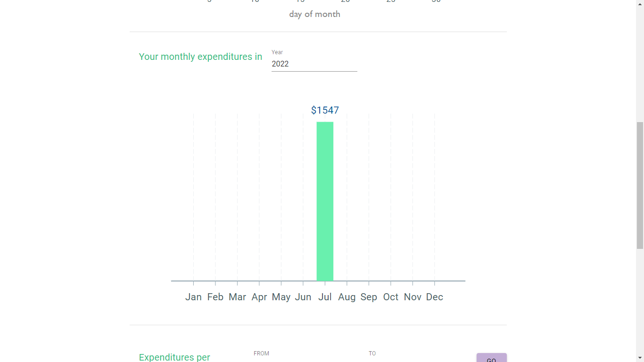Click the TO date field label
Image resolution: width=644 pixels, height=362 pixels.
[372, 354]
